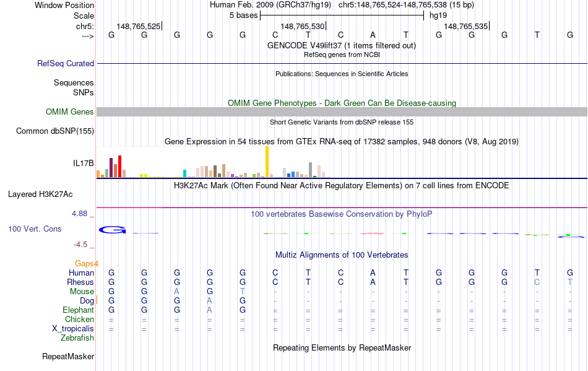Screen dimensions: 588x371
Task: Click the A base in the Dog row
Action: pos(210,301)
